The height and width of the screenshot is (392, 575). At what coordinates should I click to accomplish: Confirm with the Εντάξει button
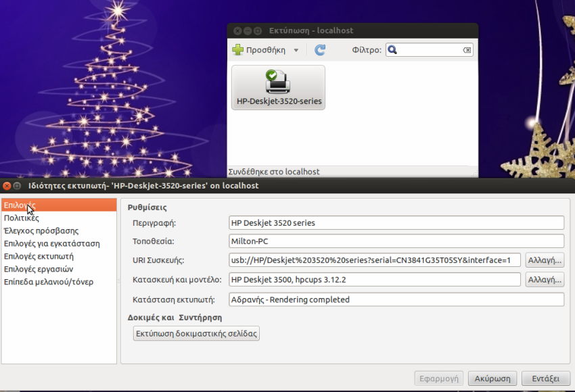click(x=546, y=378)
